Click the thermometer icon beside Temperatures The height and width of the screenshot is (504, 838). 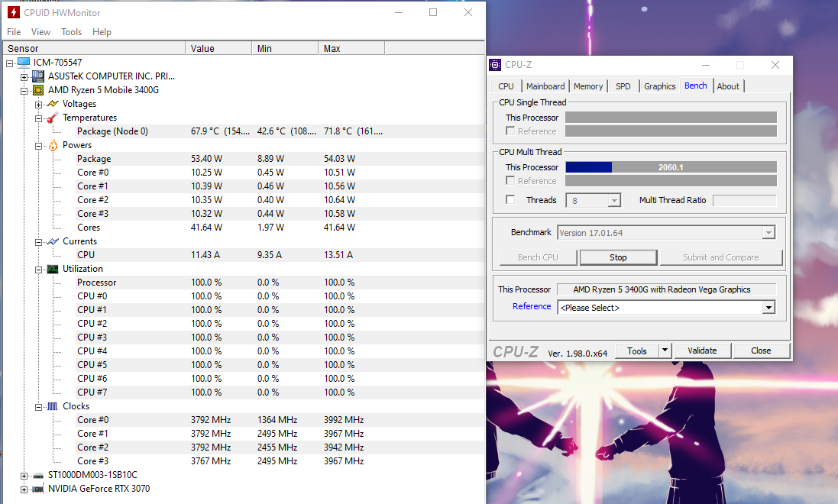pos(53,118)
